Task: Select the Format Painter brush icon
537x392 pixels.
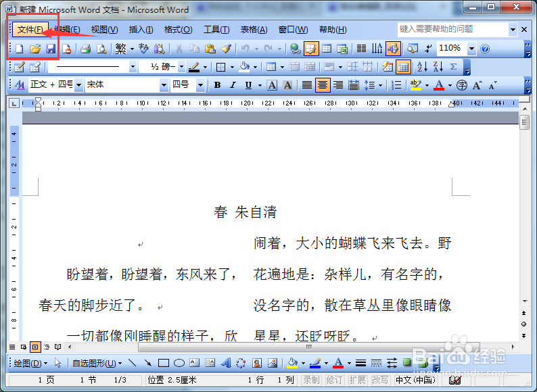Action: [226, 49]
